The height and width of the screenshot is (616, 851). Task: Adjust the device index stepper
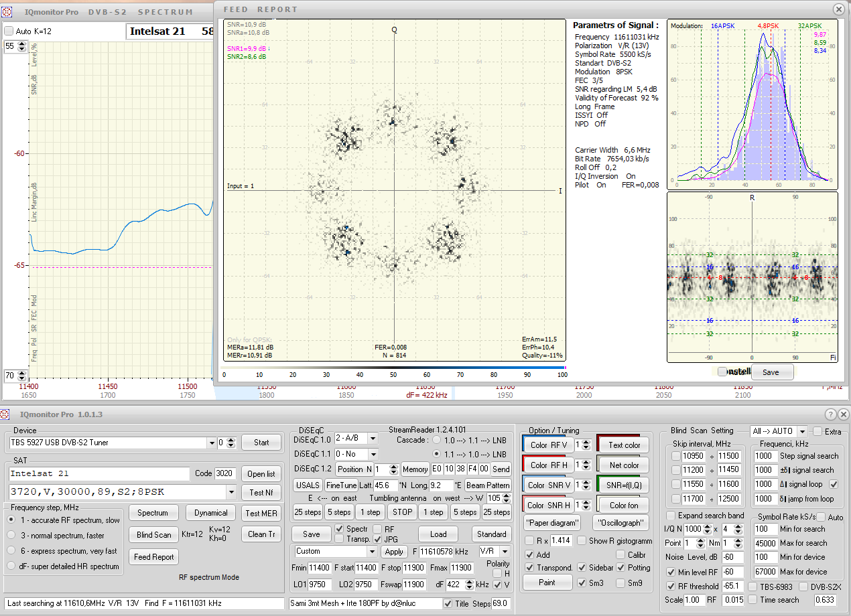231,443
